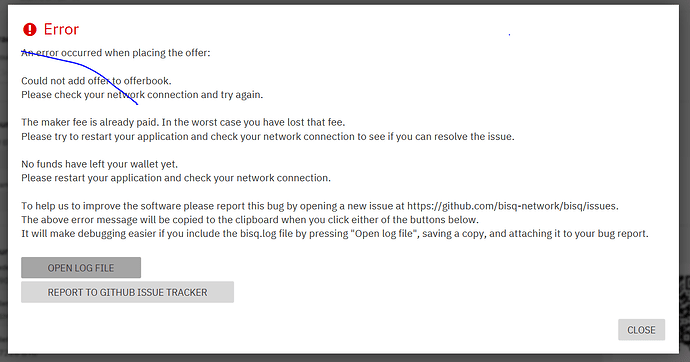
Task: Open the bisq log file
Action: click(x=81, y=267)
